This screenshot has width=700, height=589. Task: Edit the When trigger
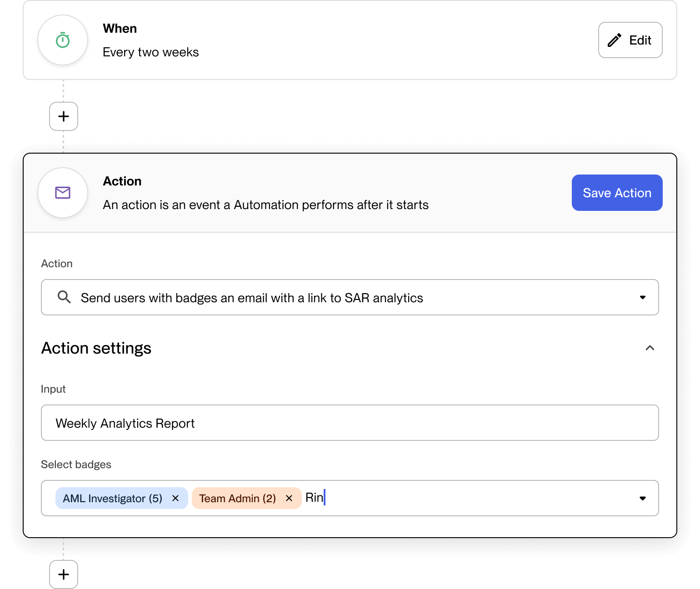click(630, 40)
